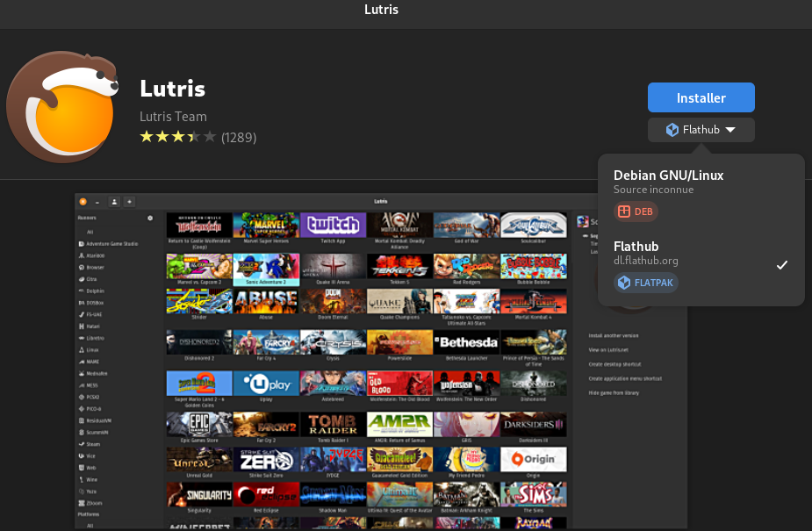This screenshot has width=812, height=531.
Task: Click the Lutris Team developer name
Action: [x=173, y=117]
